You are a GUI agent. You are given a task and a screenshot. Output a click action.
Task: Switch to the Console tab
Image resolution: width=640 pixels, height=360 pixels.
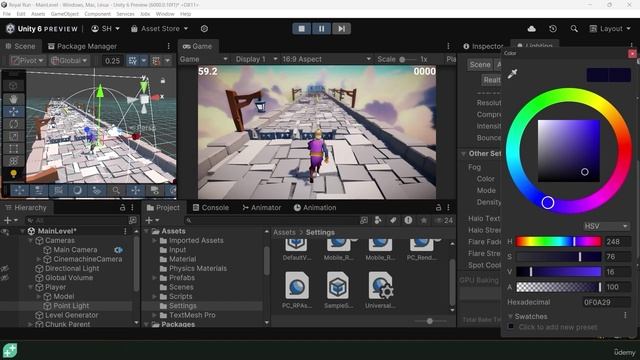[211, 207]
